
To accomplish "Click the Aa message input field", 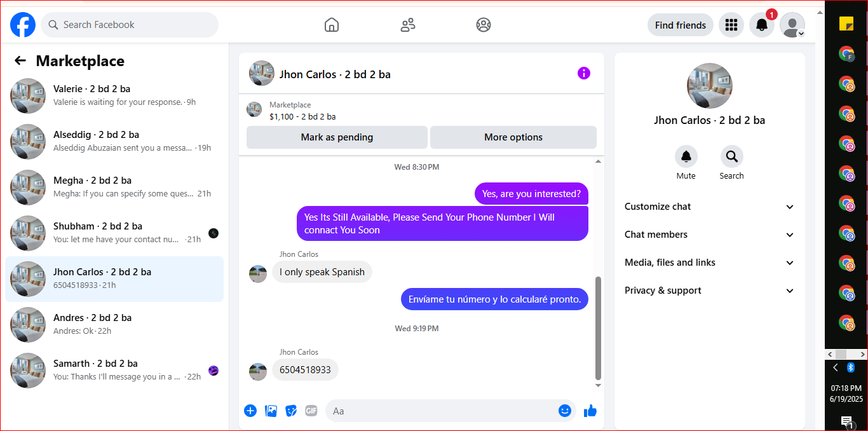I will pos(441,411).
